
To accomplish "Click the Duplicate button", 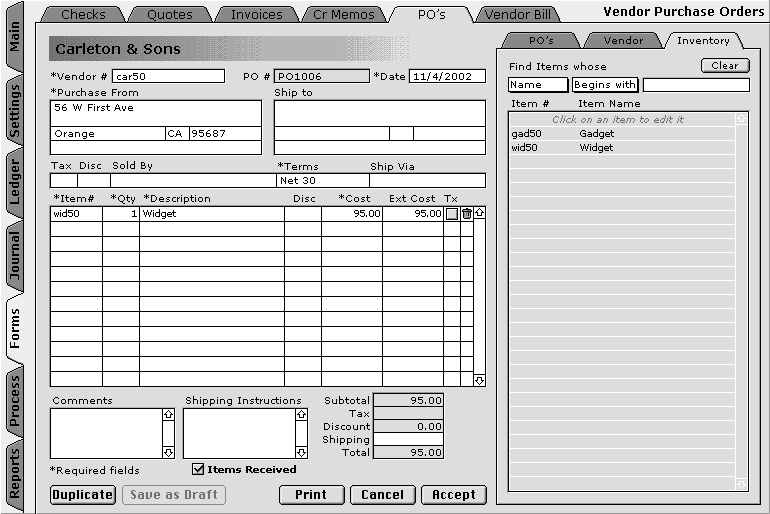I will [x=83, y=494].
